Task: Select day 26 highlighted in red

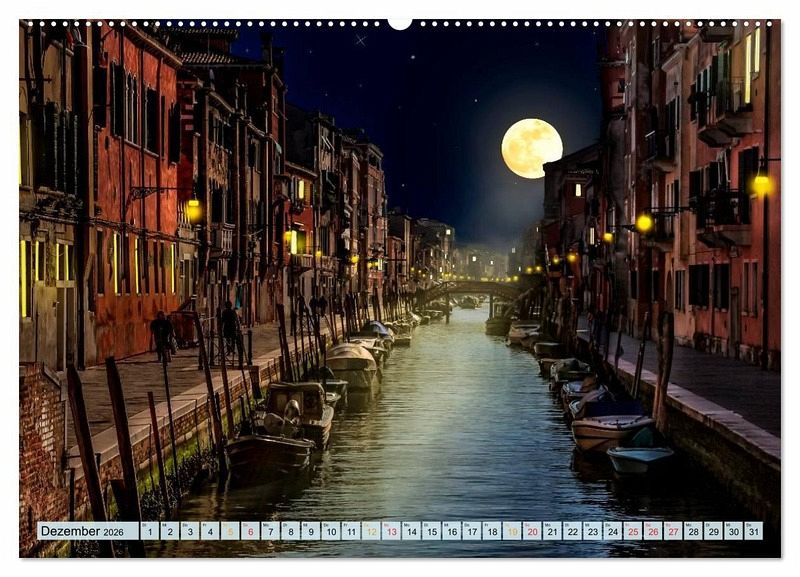Action: pyautogui.click(x=652, y=531)
